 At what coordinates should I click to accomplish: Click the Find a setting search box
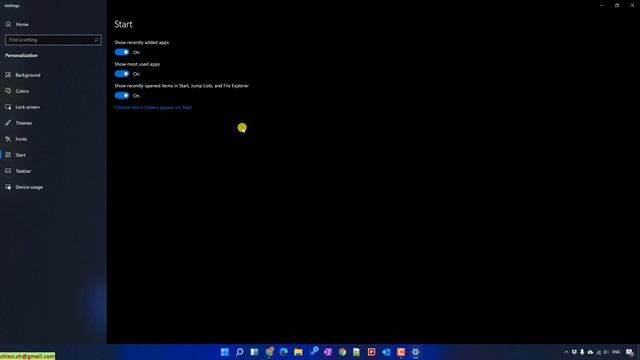pyautogui.click(x=53, y=40)
